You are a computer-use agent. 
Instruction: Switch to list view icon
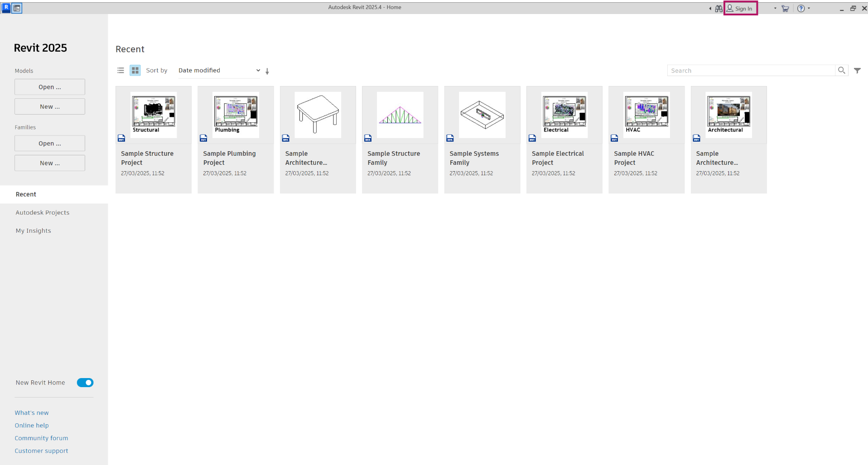121,70
